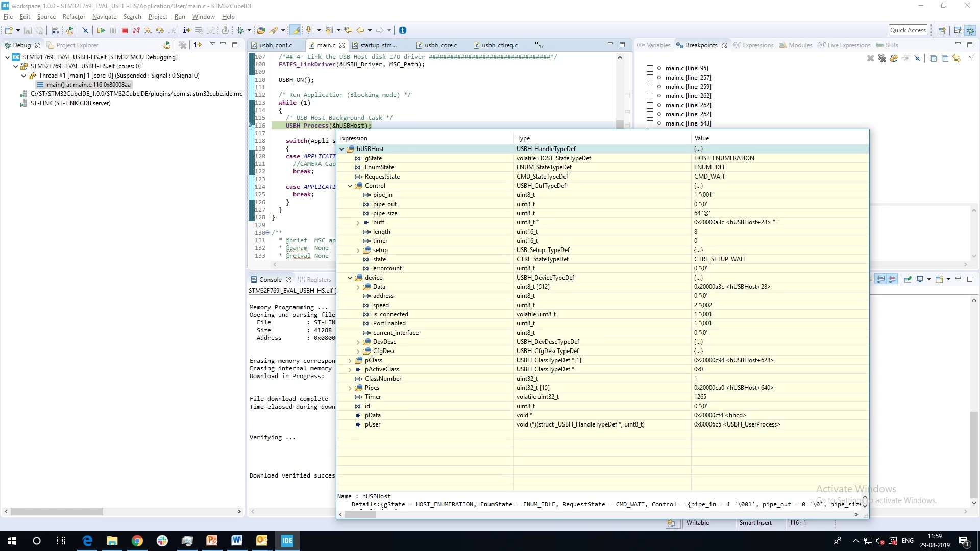The width and height of the screenshot is (980, 551).
Task: Click the Open Perspective icon beside Quick Access
Action: [x=942, y=30]
